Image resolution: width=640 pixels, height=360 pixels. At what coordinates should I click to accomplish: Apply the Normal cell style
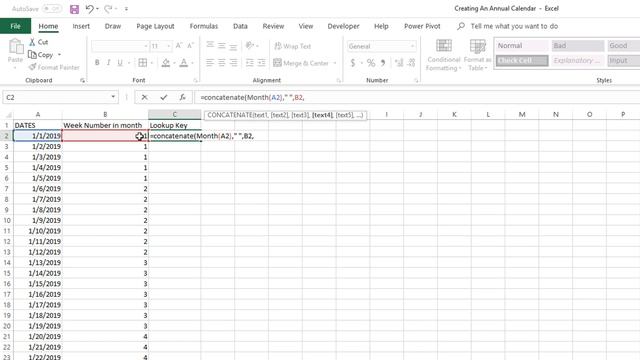point(522,46)
